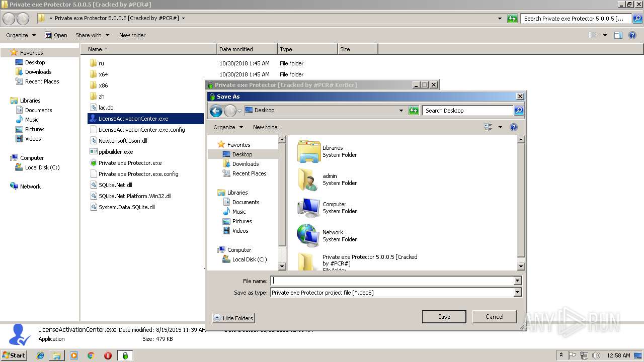This screenshot has height=362, width=644.
Task: Open Explorer address bar history dropdown
Action: coord(500,19)
